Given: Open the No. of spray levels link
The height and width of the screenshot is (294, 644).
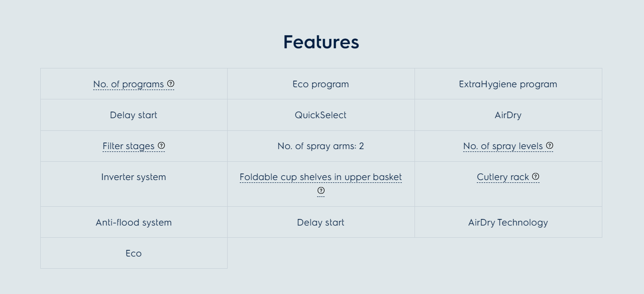Looking at the screenshot, I should (x=503, y=146).
